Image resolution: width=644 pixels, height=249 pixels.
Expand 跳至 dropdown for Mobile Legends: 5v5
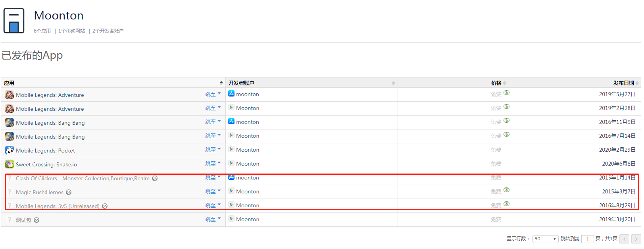pyautogui.click(x=213, y=206)
